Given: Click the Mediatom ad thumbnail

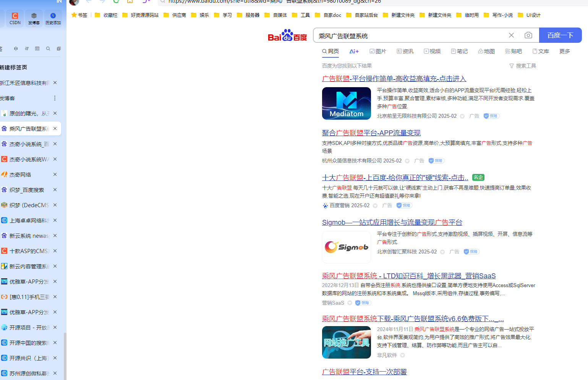Looking at the screenshot, I should tap(347, 103).
